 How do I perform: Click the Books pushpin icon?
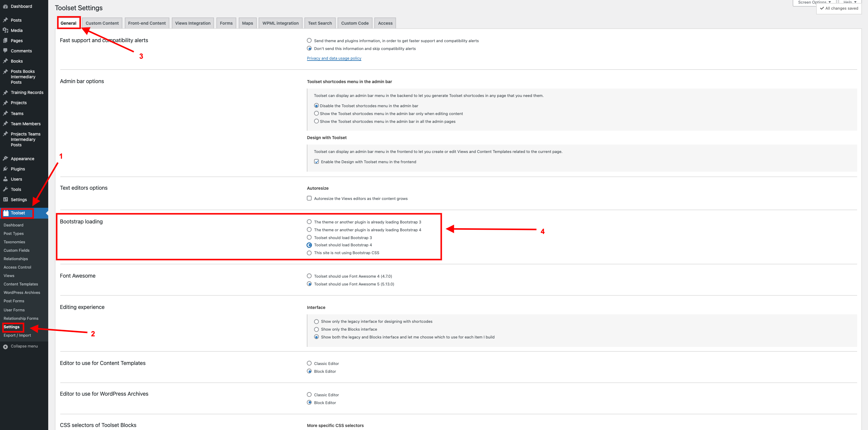[5, 61]
